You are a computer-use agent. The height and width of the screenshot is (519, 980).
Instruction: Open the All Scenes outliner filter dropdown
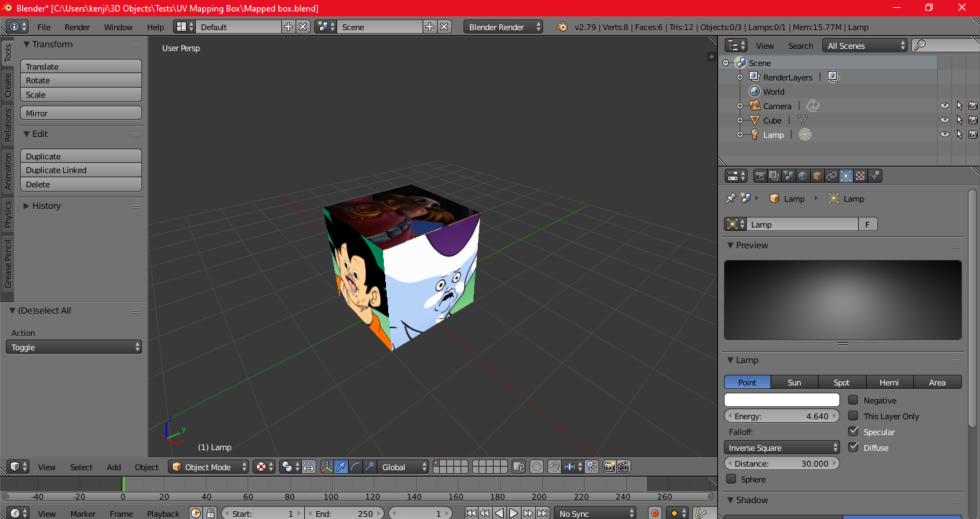point(866,45)
